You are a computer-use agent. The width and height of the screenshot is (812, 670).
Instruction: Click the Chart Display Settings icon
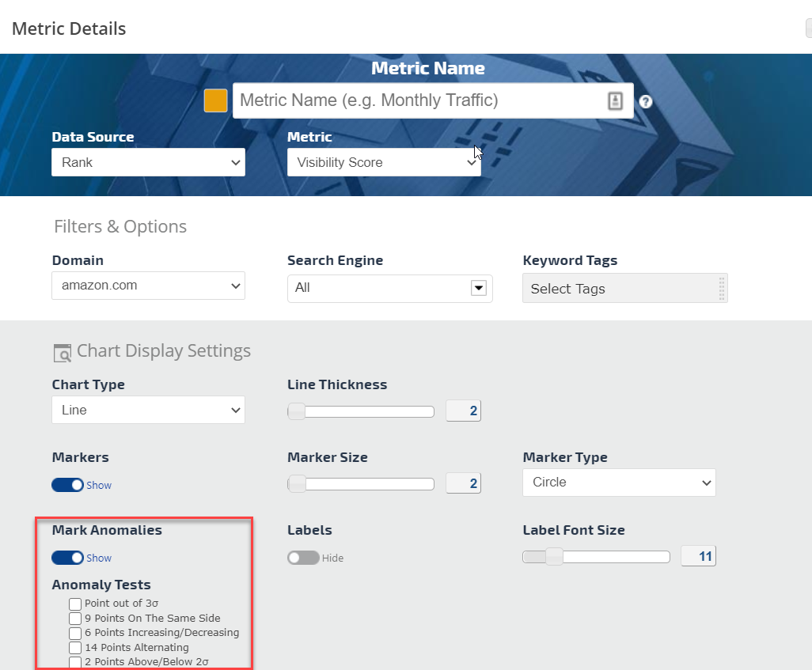pos(62,353)
